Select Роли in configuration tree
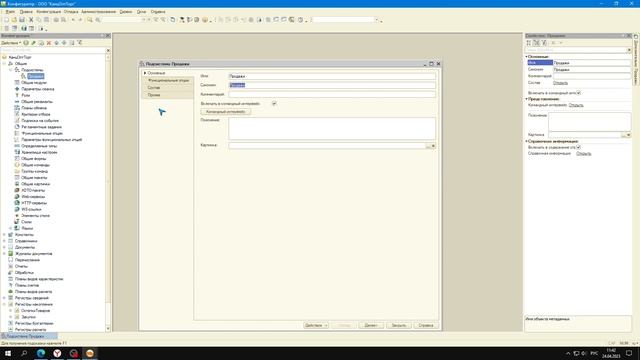This screenshot has width=640, height=360. tap(26, 95)
